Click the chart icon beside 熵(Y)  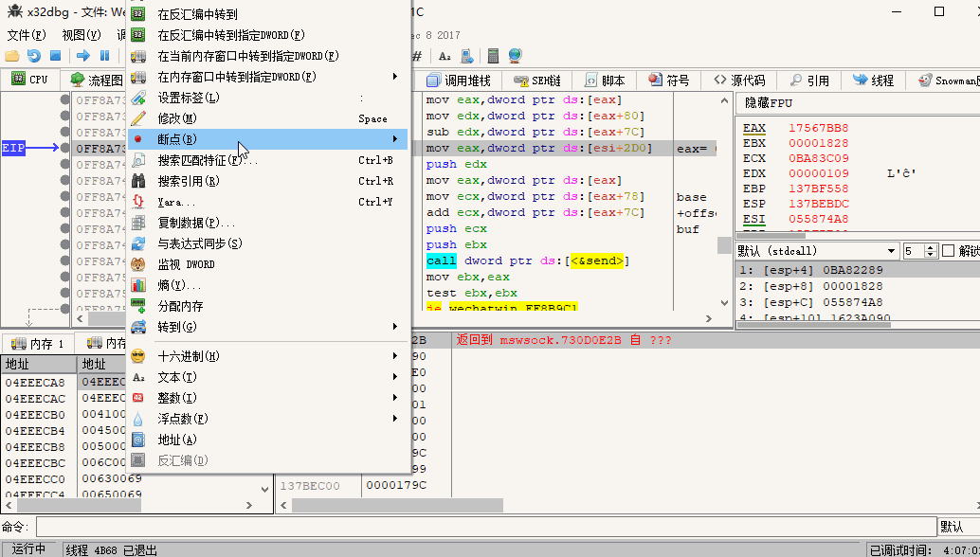point(138,285)
